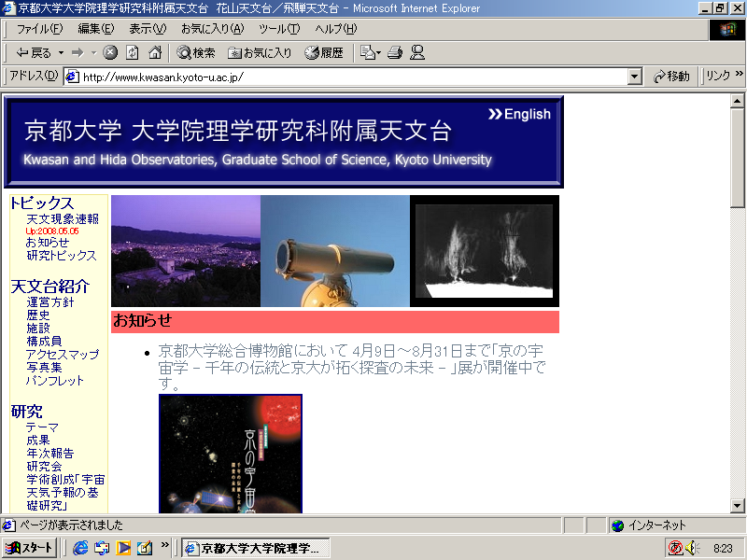
Task: Open the 編集 menu
Action: tap(96, 29)
